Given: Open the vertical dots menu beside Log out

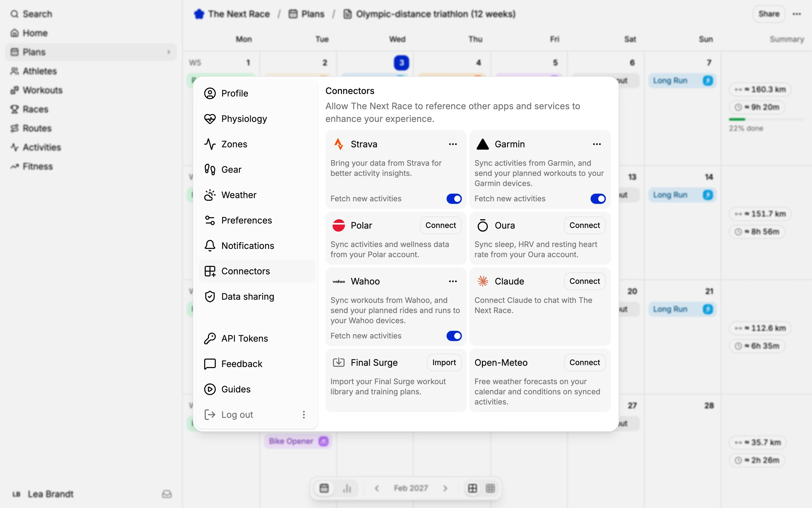Looking at the screenshot, I should tap(304, 415).
